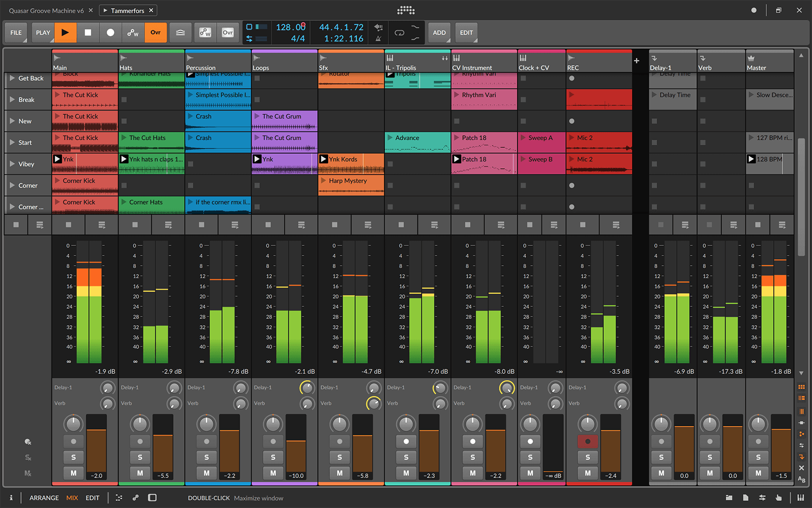Image resolution: width=812 pixels, height=508 pixels.
Task: Enable loop playback in the transport bar
Action: pyautogui.click(x=400, y=32)
